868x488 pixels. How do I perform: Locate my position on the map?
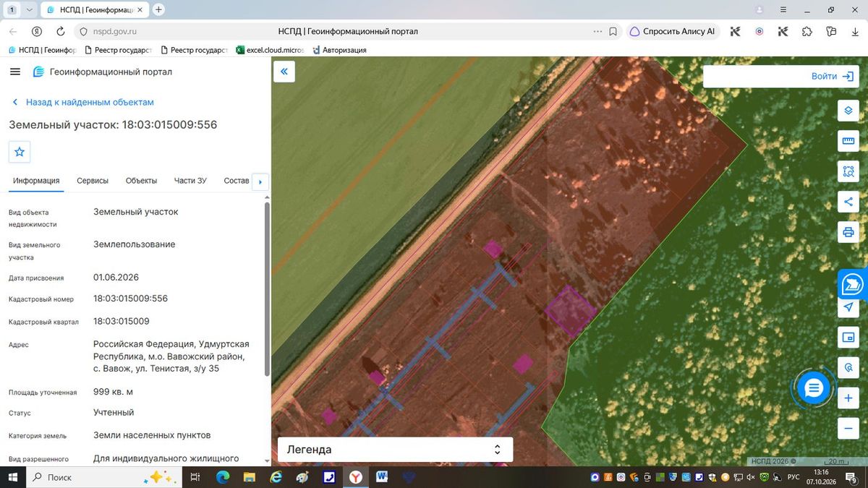pyautogui.click(x=848, y=307)
